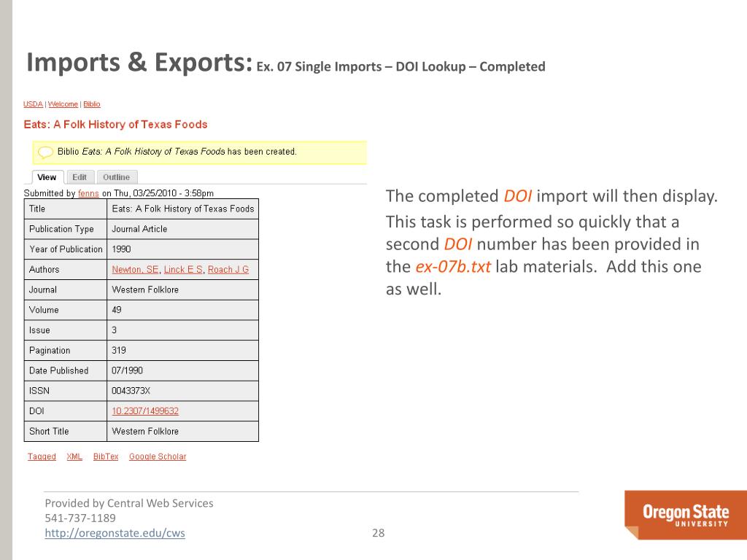This screenshot has height=560, width=747.
Task: Click the Date Published value 07/1990
Action: tap(183, 370)
